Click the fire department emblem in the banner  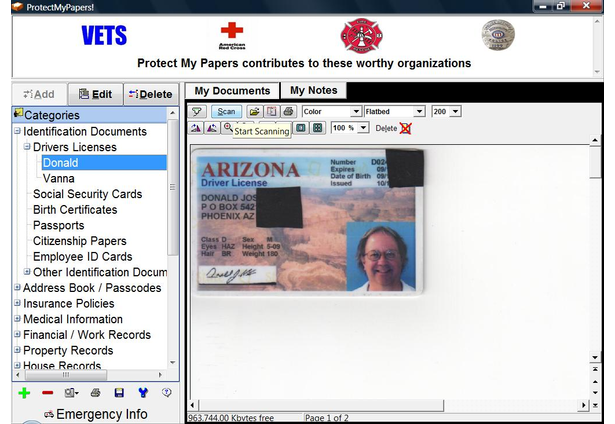click(361, 36)
